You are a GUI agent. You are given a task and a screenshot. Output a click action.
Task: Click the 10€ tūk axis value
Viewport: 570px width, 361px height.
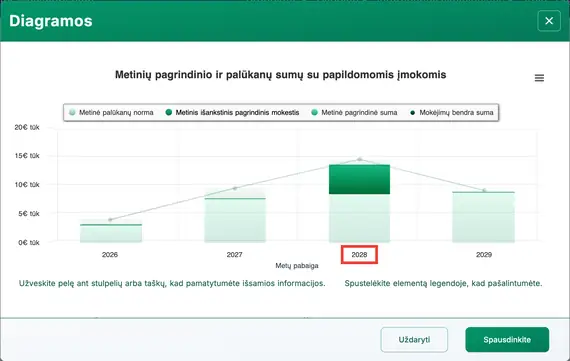(27, 185)
